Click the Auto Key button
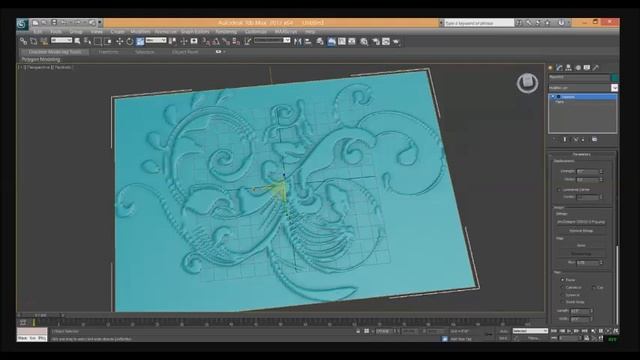Viewport: 640px width, 360px height. 503,331
